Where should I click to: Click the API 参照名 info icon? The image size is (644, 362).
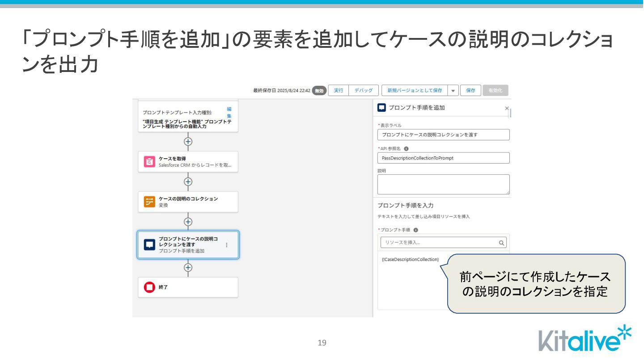click(406, 148)
